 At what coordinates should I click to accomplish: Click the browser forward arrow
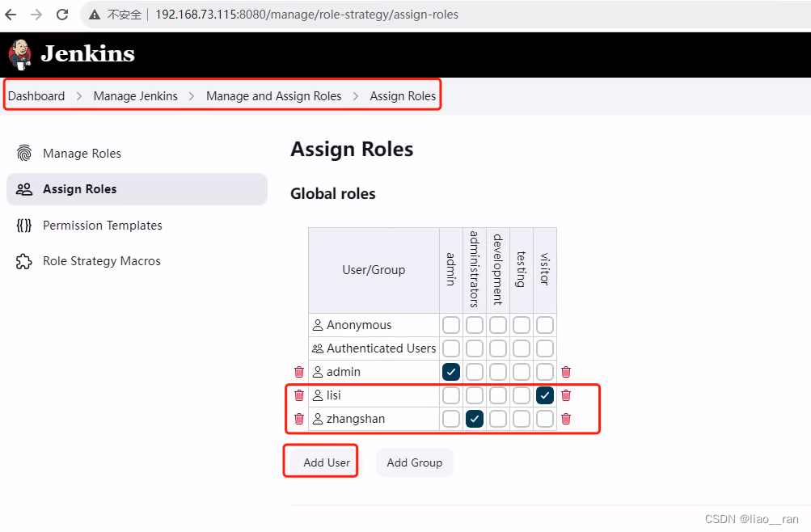[x=36, y=15]
